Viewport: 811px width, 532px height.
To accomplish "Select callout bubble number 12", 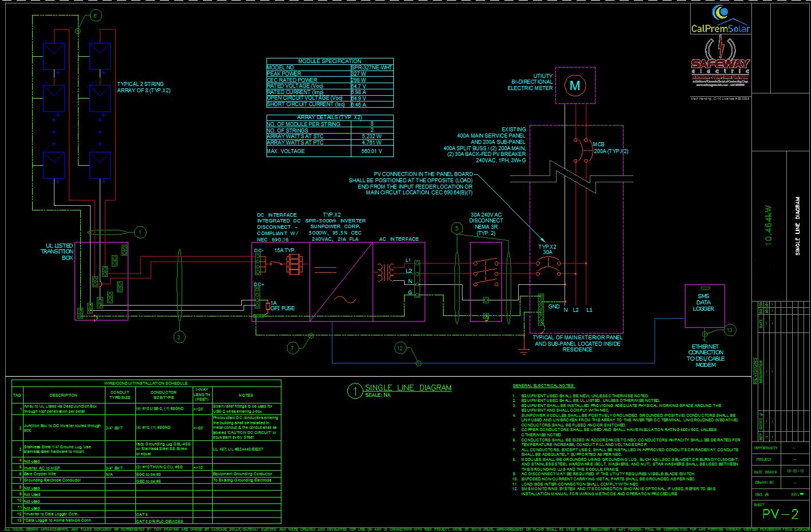I will point(400,347).
